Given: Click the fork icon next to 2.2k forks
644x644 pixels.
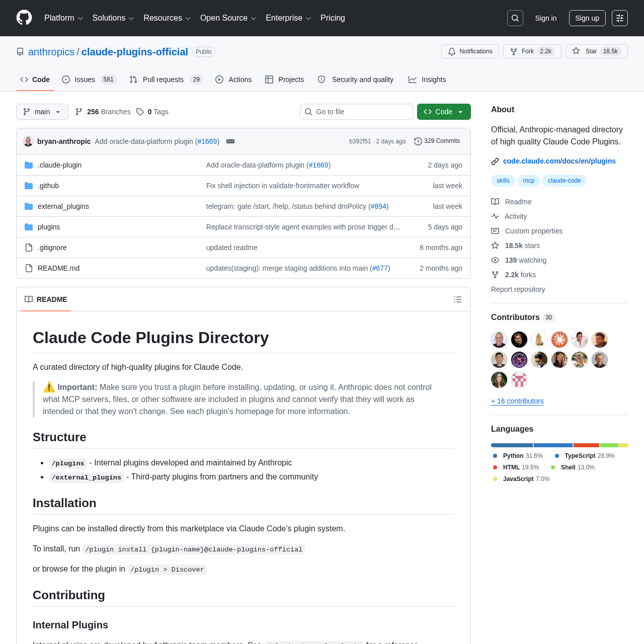Looking at the screenshot, I should [495, 275].
